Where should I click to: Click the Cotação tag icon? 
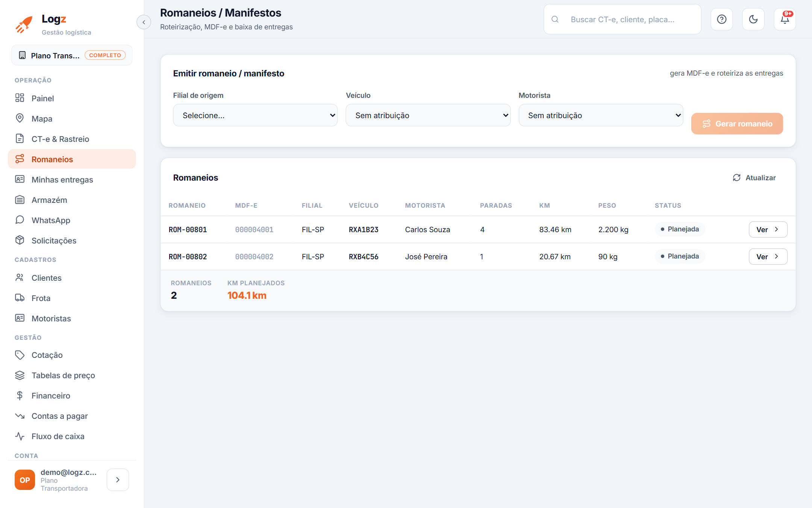(x=20, y=355)
